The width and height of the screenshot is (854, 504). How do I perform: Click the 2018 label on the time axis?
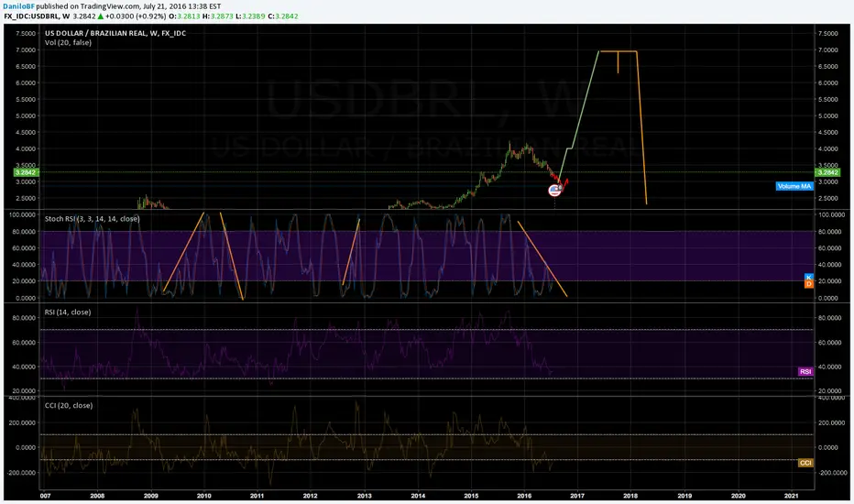coord(630,496)
